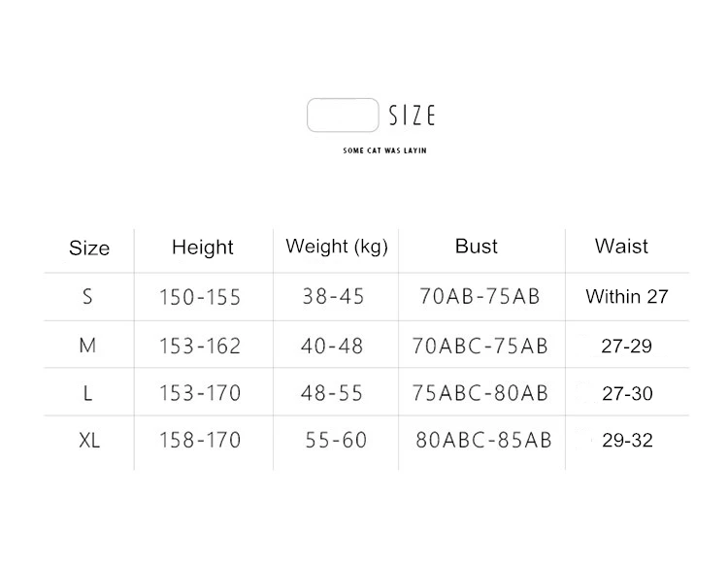
Task: Click the XL size row label
Action: 89,440
